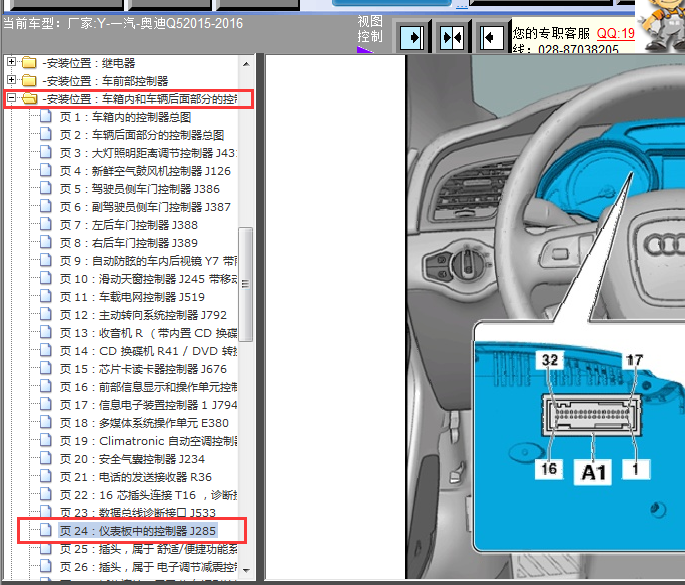Image resolution: width=685 pixels, height=585 pixels.
Task: Open 页 7 左后车门控制器 J388
Action: coord(129,225)
